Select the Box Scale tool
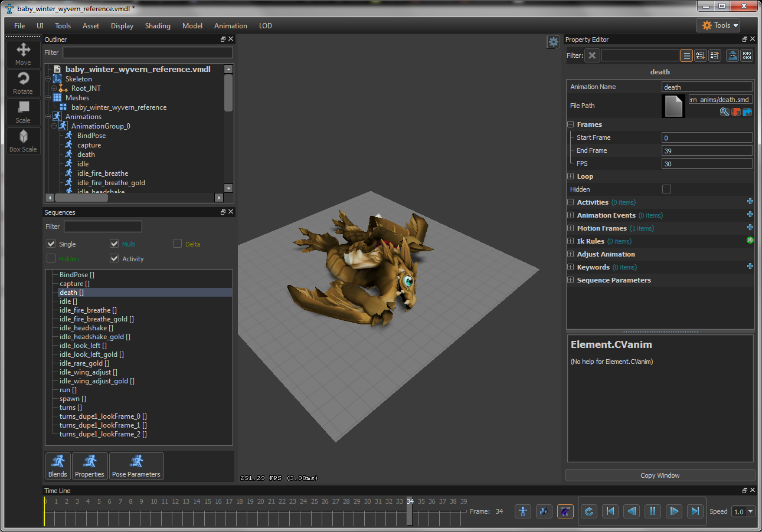This screenshot has width=762, height=532. point(23,141)
